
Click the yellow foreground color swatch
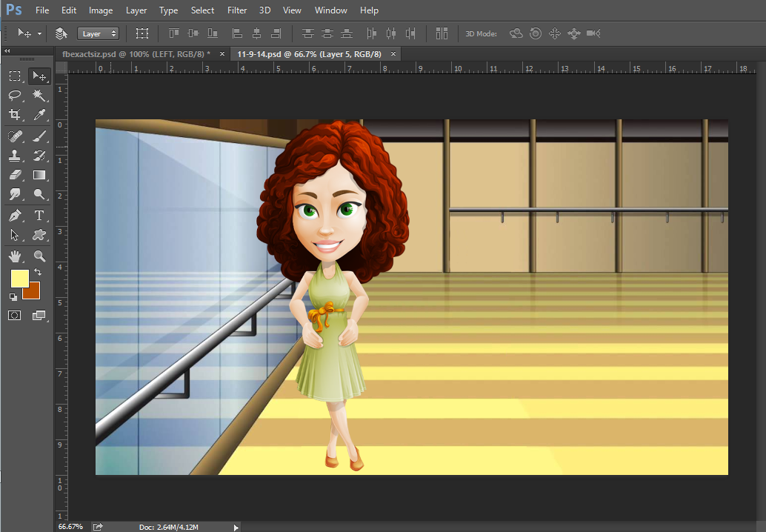click(x=19, y=279)
